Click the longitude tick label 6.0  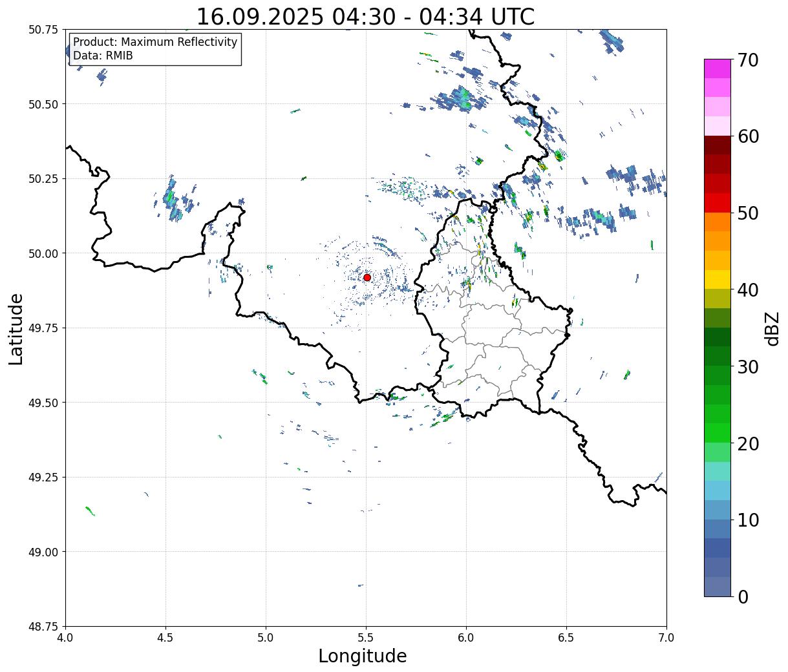click(466, 638)
